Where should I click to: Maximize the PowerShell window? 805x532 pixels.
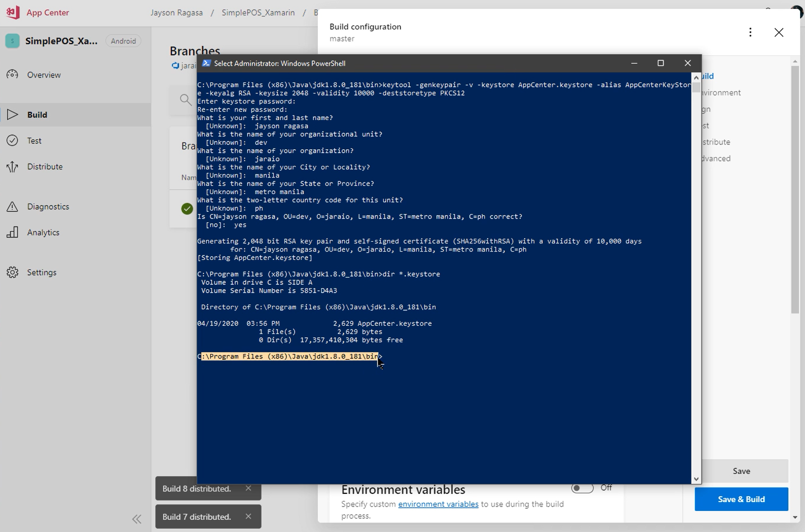[661, 63]
